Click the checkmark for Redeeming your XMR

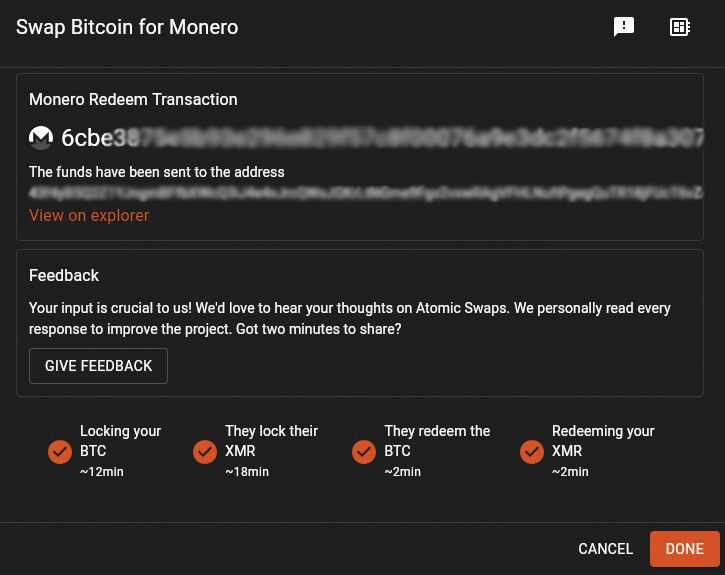[532, 452]
